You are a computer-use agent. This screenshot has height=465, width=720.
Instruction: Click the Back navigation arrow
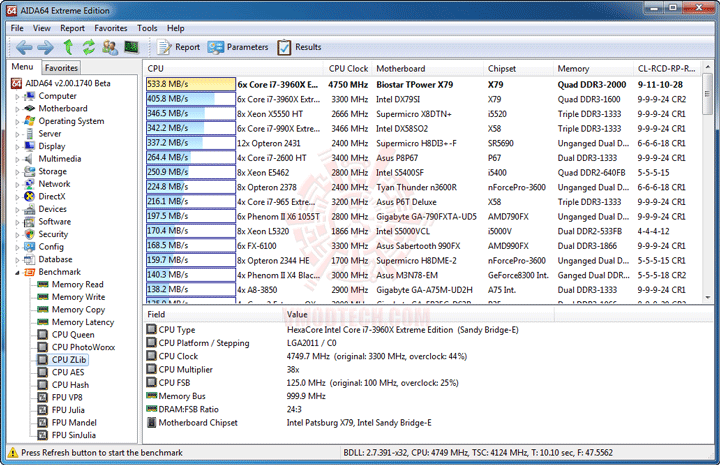click(24, 47)
